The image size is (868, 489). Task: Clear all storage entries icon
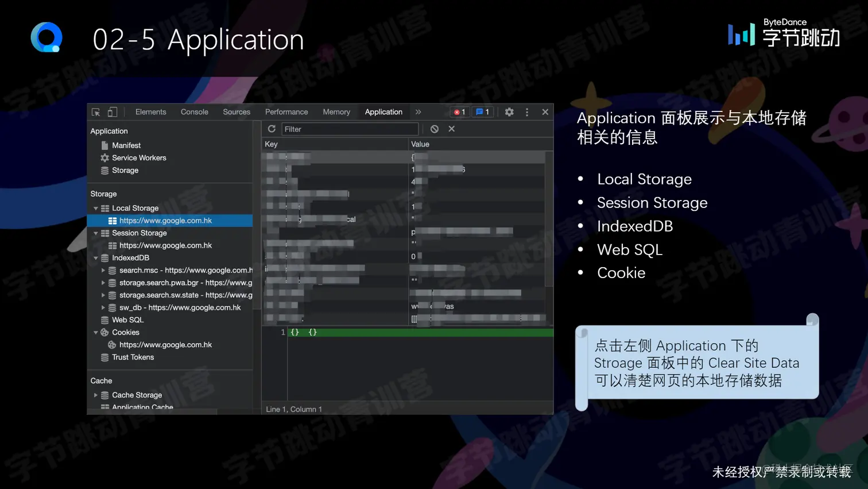(435, 129)
